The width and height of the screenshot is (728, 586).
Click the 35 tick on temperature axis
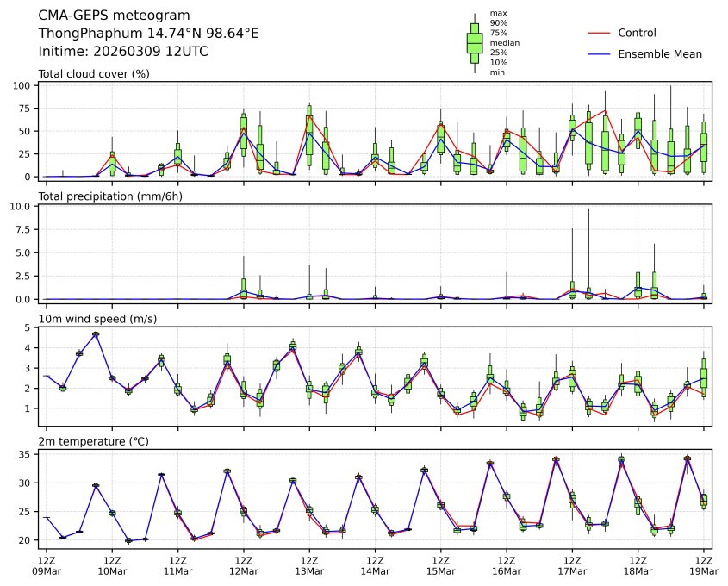[x=26, y=454]
